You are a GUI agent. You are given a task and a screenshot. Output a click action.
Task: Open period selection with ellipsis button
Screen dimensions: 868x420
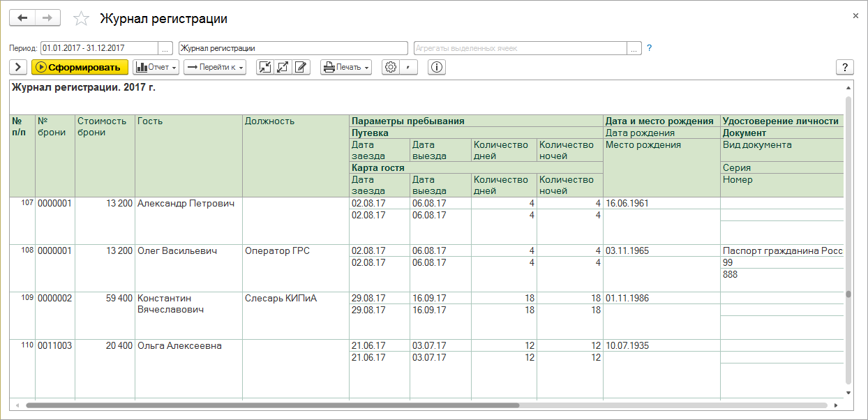(165, 48)
